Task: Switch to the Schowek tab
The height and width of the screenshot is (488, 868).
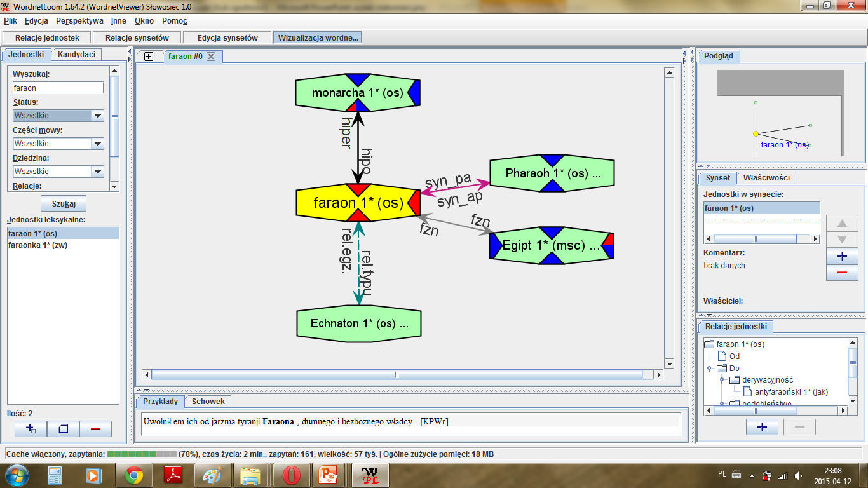Action: click(208, 402)
